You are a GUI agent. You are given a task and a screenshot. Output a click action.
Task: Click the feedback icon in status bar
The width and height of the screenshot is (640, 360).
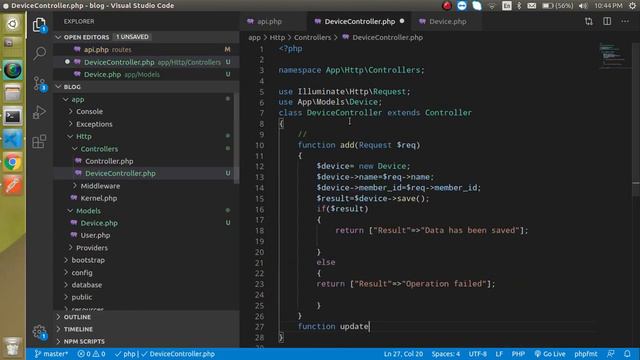(611, 354)
